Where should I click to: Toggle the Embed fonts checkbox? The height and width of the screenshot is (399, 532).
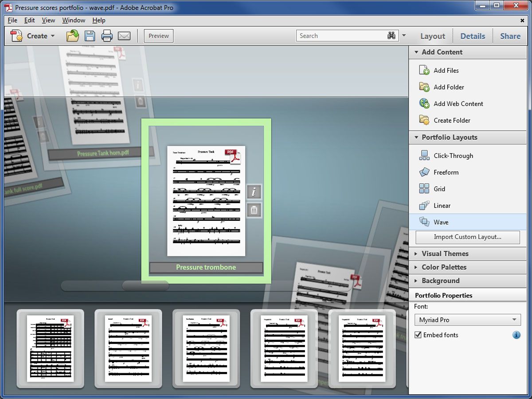pyautogui.click(x=418, y=335)
